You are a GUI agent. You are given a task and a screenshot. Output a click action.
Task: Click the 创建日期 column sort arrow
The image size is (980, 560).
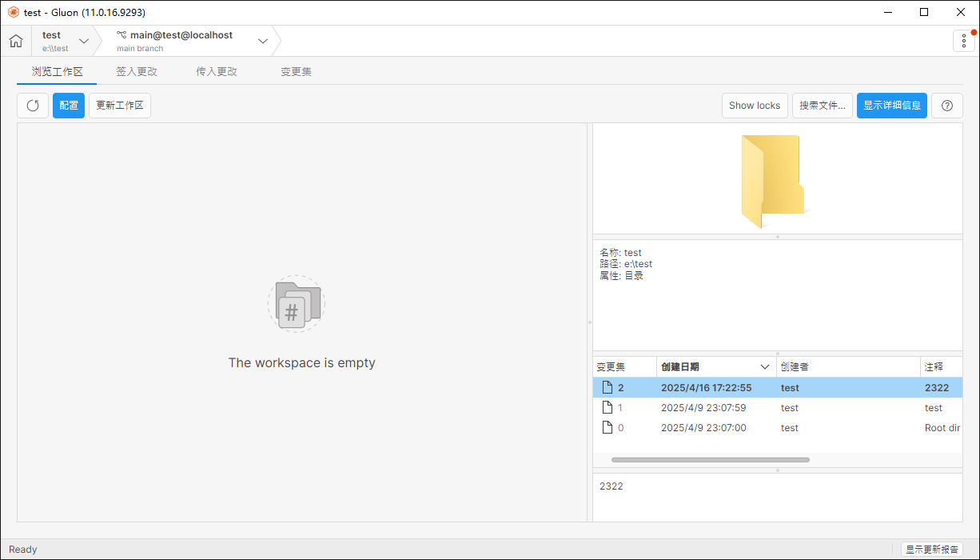point(765,367)
